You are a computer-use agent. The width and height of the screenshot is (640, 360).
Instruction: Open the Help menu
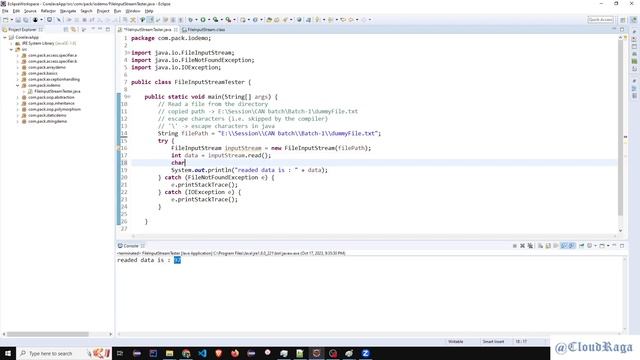[149, 11]
